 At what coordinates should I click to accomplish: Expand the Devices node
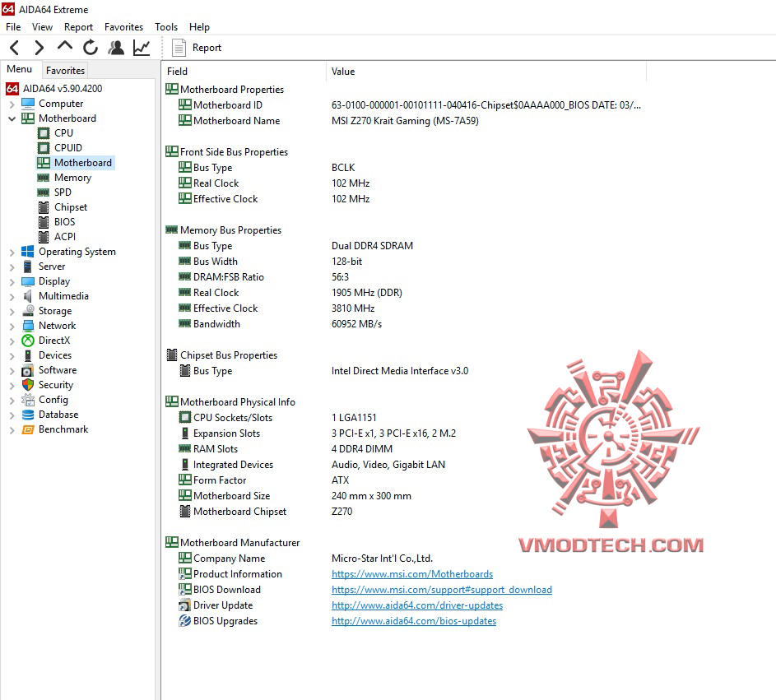pos(12,356)
